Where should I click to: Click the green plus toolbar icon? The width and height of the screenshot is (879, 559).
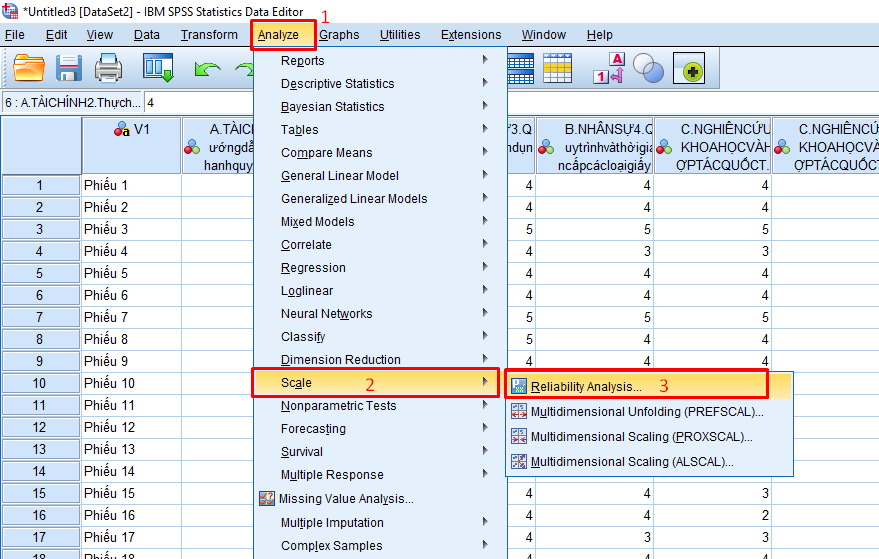692,69
